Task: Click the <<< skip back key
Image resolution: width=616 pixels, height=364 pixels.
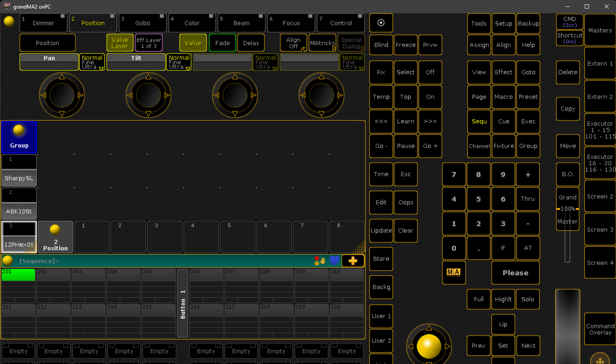Action: tap(381, 121)
